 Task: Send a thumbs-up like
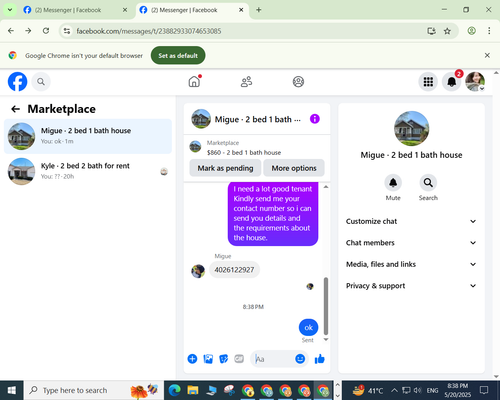pyautogui.click(x=320, y=359)
